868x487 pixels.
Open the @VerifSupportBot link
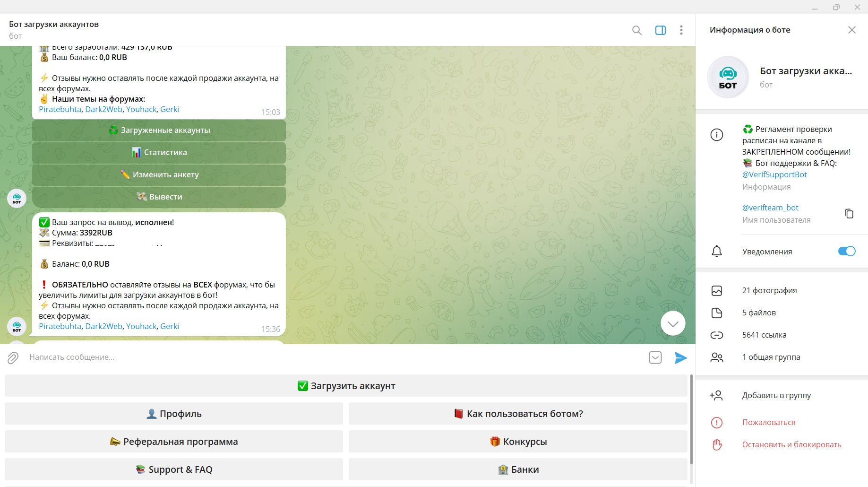[774, 174]
